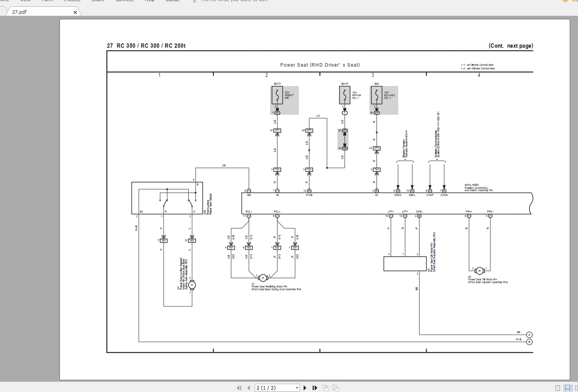The height and width of the screenshot is (392, 578).
Task: Open the Share menu
Action: pyautogui.click(x=97, y=1)
